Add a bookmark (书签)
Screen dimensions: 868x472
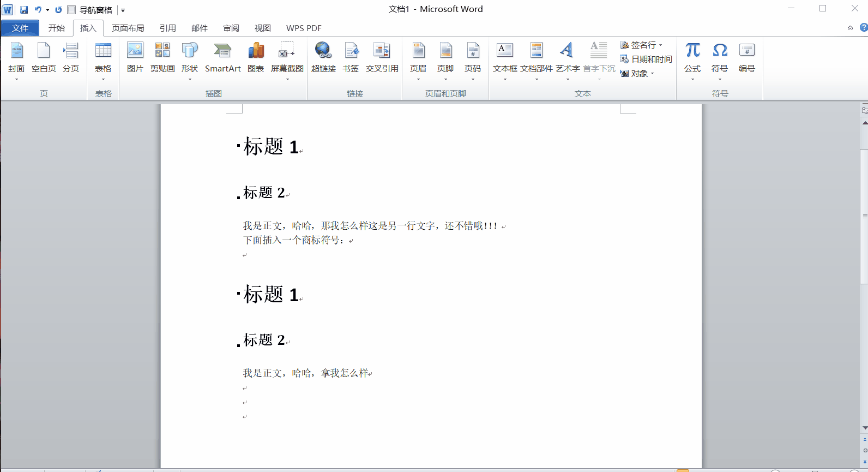351,58
